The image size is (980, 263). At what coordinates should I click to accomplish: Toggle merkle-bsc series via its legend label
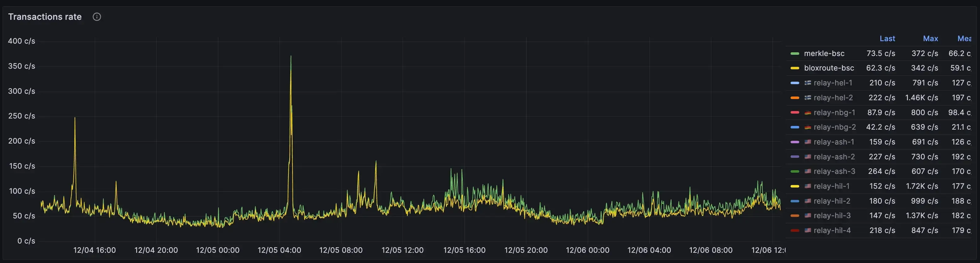point(824,54)
